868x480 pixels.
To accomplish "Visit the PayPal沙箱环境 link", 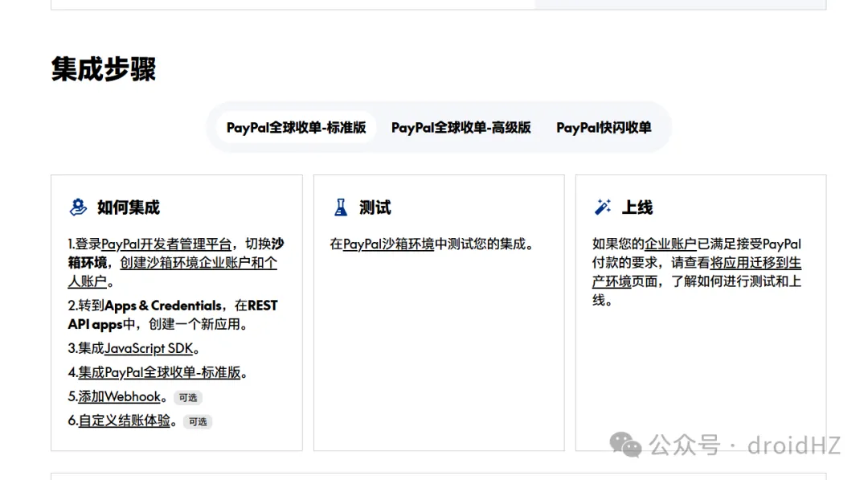I will coord(389,244).
